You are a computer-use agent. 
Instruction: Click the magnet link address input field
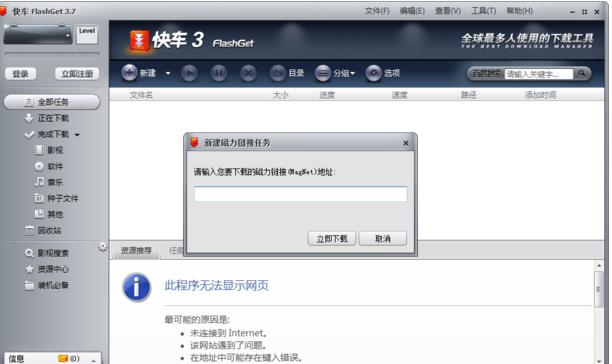[x=301, y=194]
